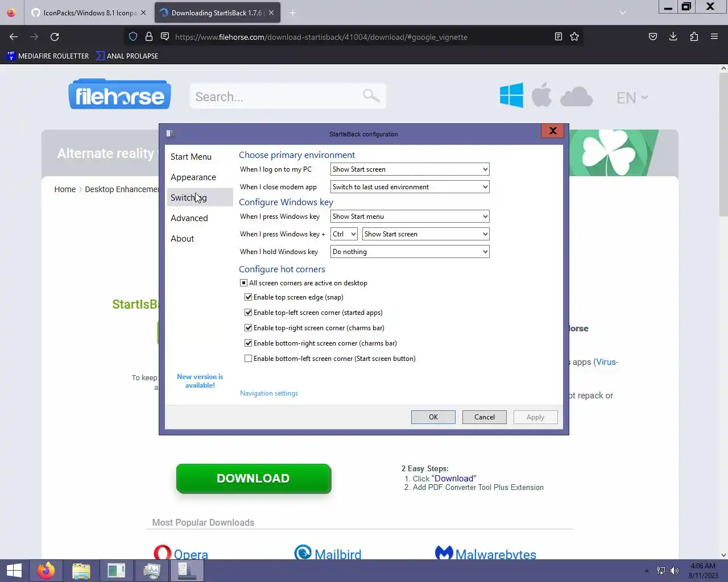Image resolution: width=728 pixels, height=582 pixels.
Task: Uncheck Enable top-right screen corner
Action: click(x=248, y=328)
